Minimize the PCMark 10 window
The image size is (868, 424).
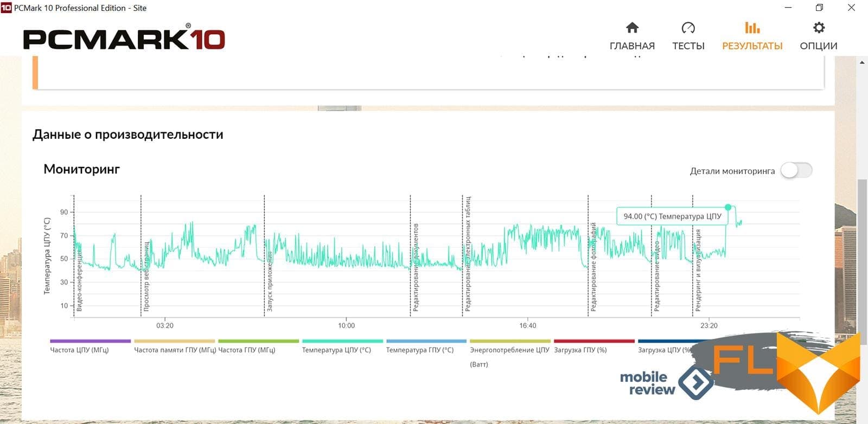coord(788,8)
